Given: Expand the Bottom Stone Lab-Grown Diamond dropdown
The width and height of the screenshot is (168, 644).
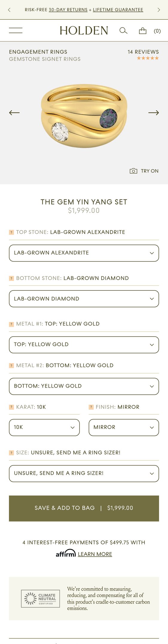Looking at the screenshot, I should tap(84, 299).
